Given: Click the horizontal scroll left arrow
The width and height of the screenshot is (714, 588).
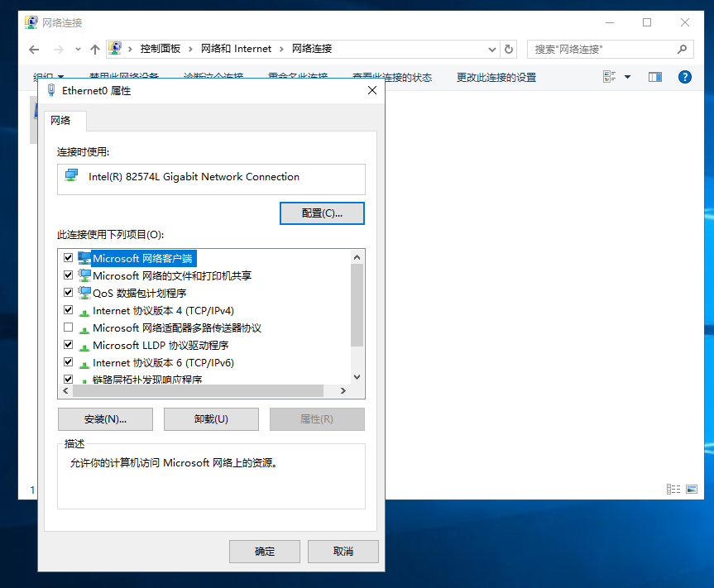Looking at the screenshot, I should tap(66, 390).
